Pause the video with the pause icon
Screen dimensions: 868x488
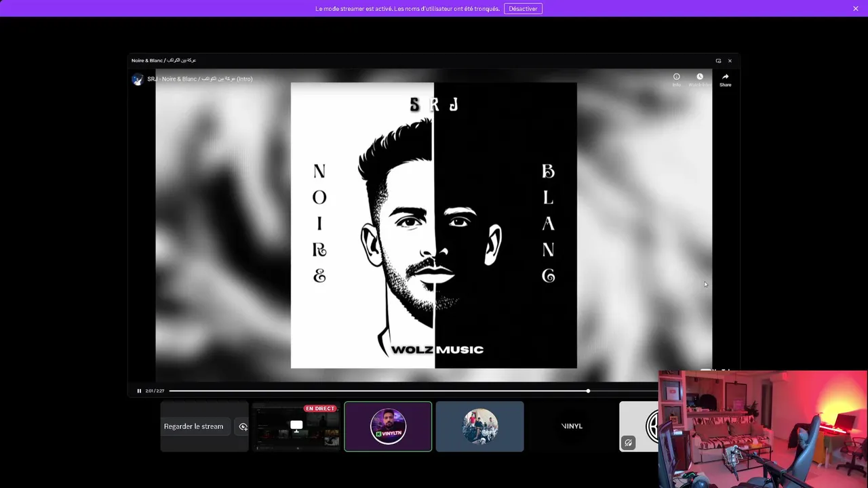click(139, 390)
